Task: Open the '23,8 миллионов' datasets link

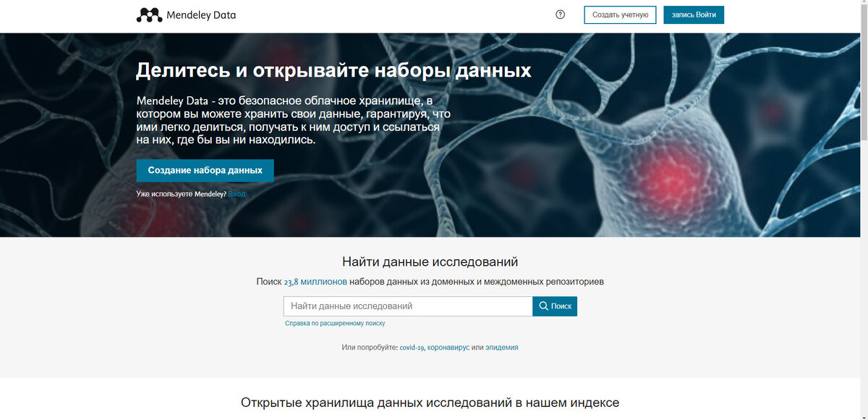Action: 315,282
